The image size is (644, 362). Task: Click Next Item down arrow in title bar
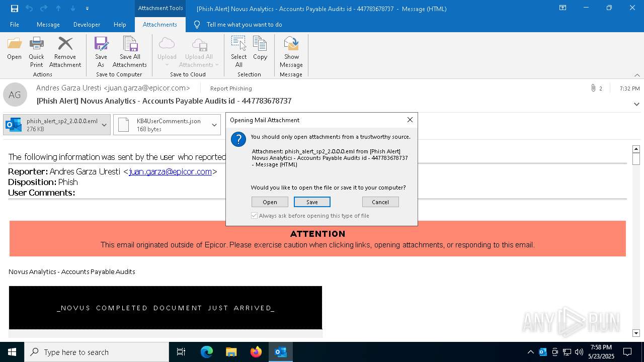[73, 9]
